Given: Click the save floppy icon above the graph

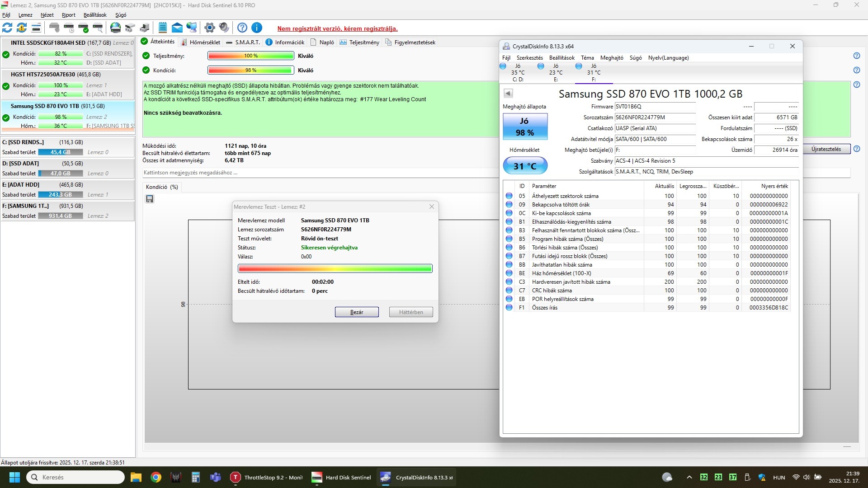Looking at the screenshot, I should [150, 199].
